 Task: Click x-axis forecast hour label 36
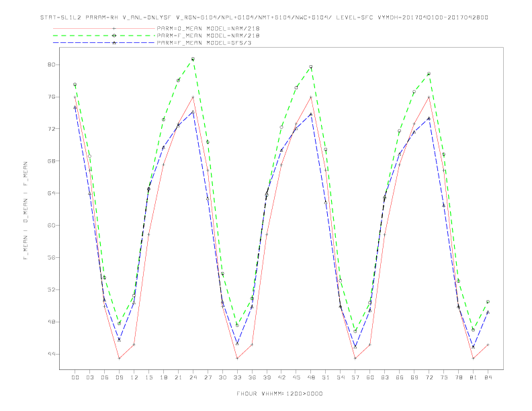point(252,377)
